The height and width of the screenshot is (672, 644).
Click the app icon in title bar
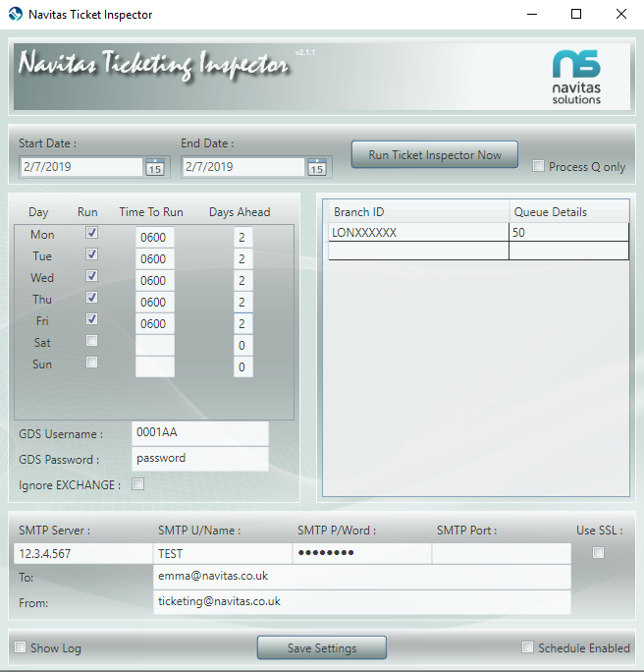(16, 14)
